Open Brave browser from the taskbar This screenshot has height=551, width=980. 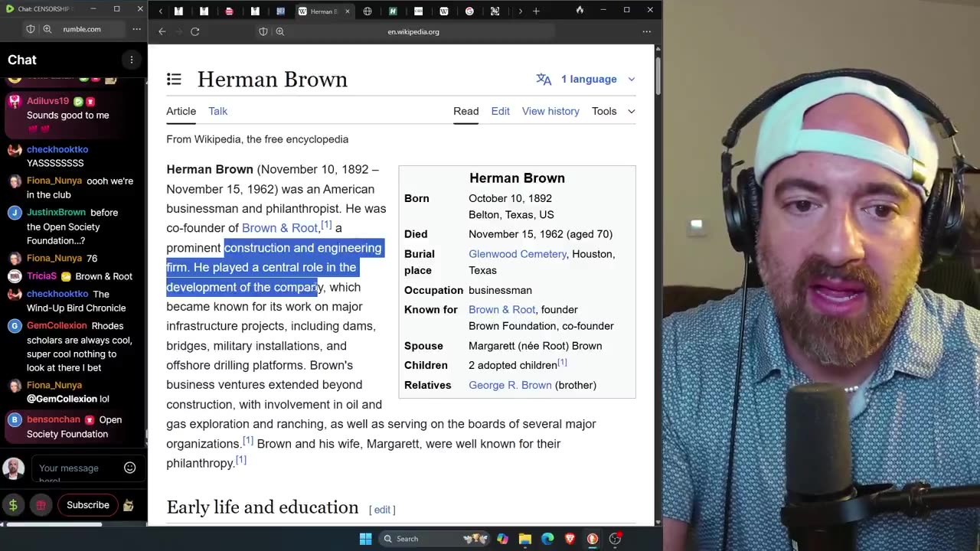(x=570, y=539)
